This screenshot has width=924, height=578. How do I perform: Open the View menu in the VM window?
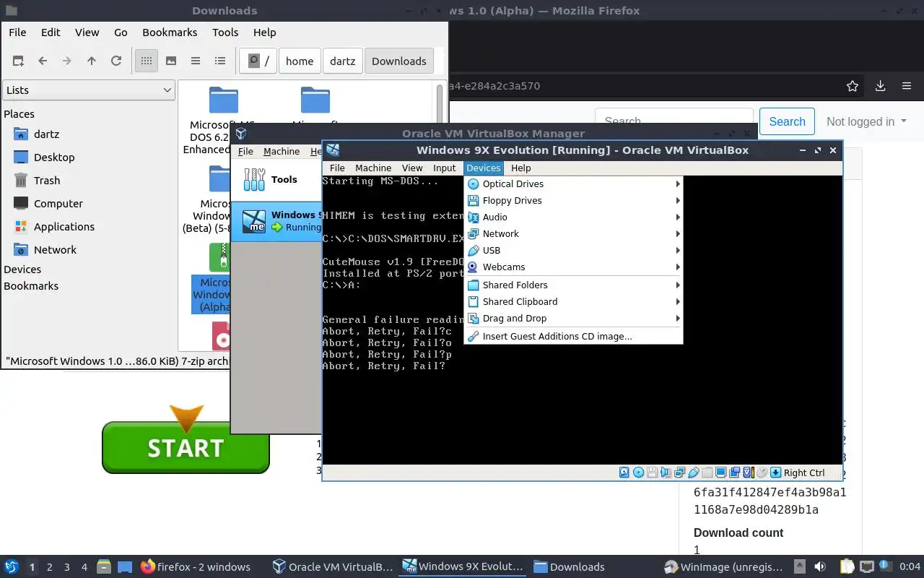click(x=412, y=168)
